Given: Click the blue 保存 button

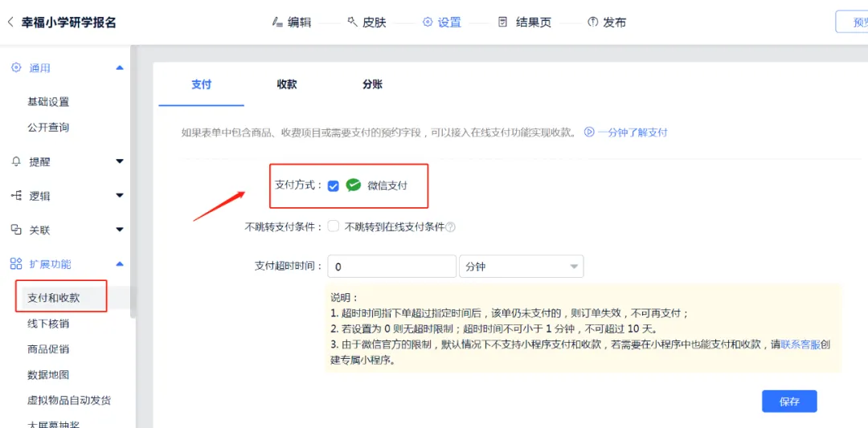Looking at the screenshot, I should (x=789, y=402).
